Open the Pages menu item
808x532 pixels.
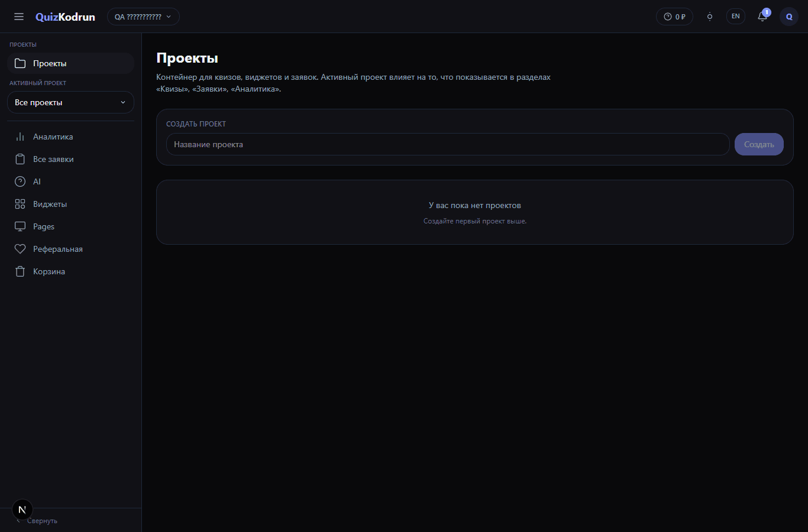[x=70, y=226]
